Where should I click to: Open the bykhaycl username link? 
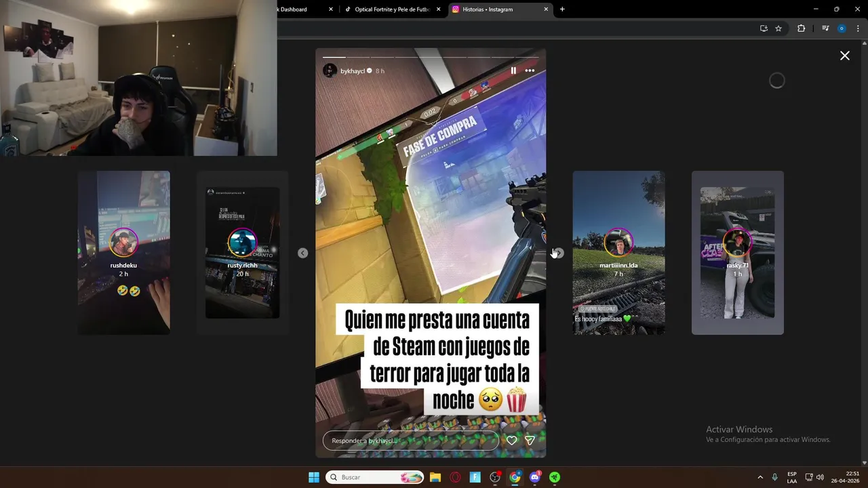[353, 70]
